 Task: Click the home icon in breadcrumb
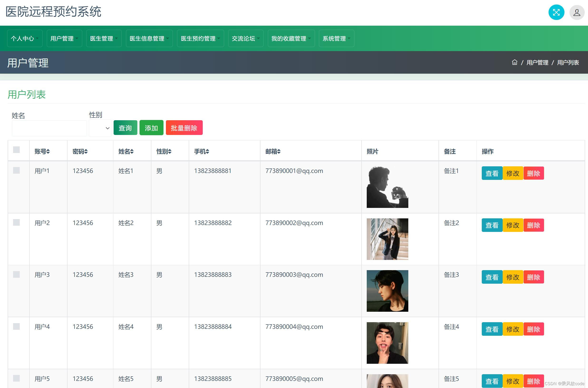pos(515,62)
